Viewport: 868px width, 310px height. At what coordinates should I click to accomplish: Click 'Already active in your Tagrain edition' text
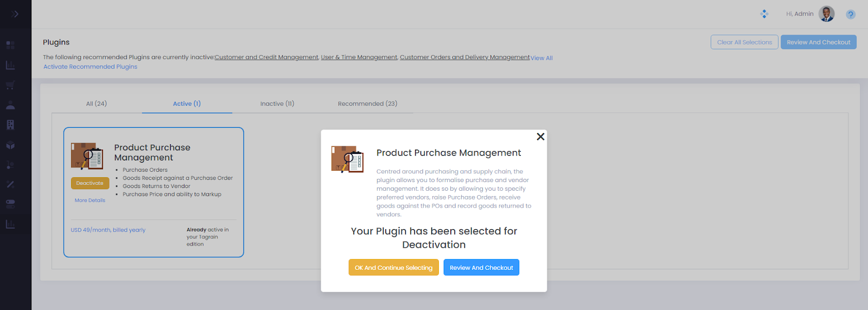click(208, 237)
